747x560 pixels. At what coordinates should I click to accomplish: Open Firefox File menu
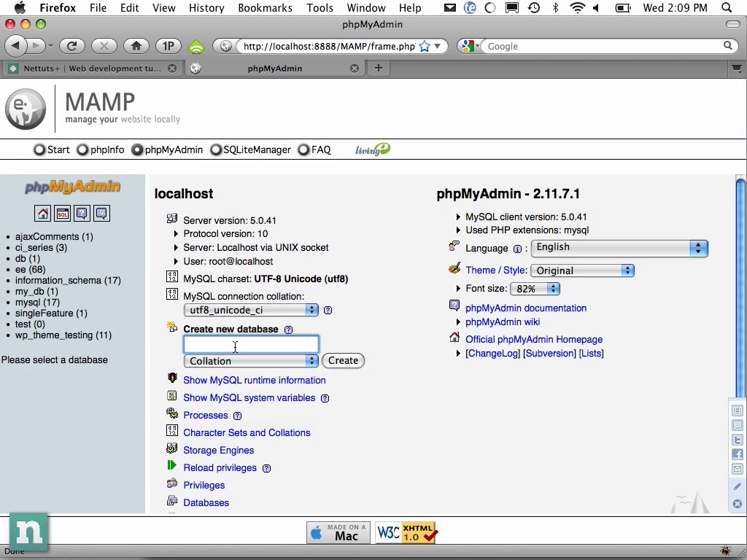coord(98,7)
